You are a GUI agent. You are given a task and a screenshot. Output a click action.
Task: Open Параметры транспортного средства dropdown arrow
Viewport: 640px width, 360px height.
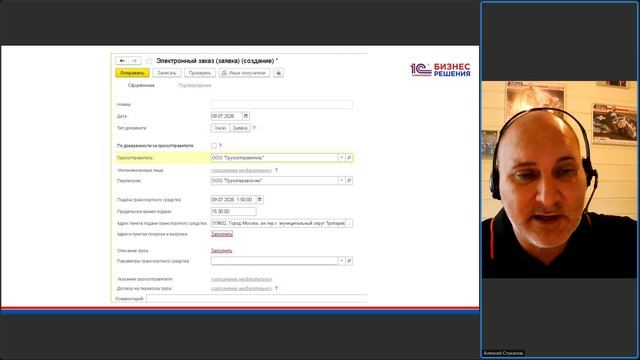(x=342, y=261)
